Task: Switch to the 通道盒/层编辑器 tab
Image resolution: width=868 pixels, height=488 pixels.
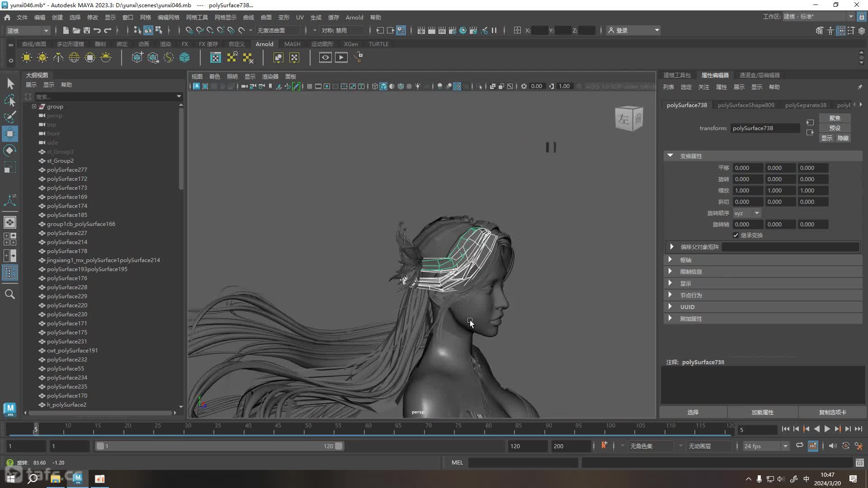Action: 759,75
